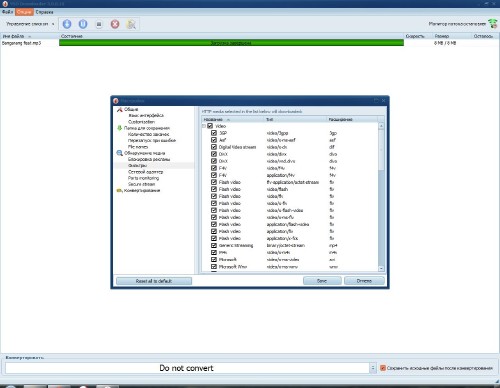Collapse the Video group in filter list

pos(204,126)
